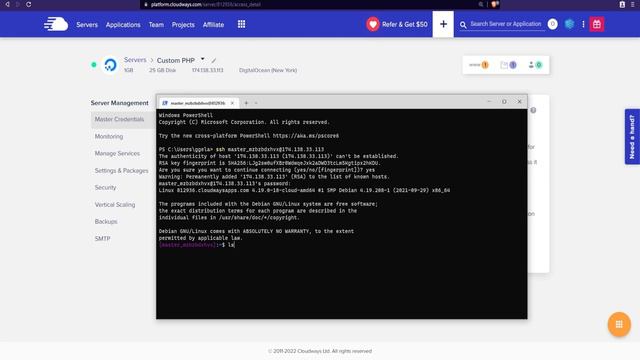Click the pink gift box icon

point(597,24)
